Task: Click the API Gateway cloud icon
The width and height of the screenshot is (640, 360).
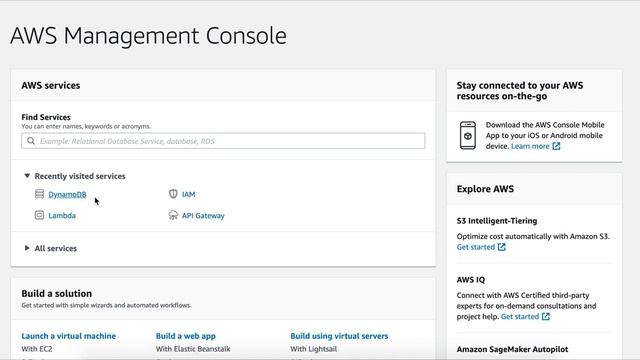Action: pyautogui.click(x=173, y=215)
